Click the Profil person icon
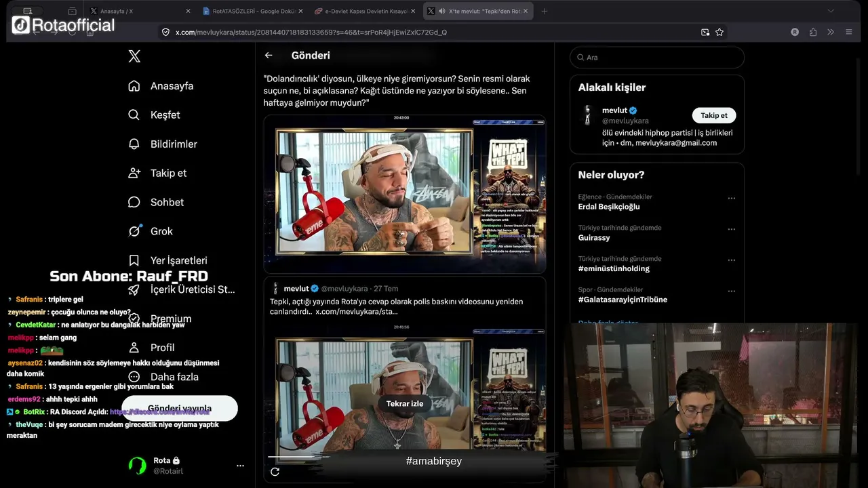Screen dimensions: 868x488 134,348
